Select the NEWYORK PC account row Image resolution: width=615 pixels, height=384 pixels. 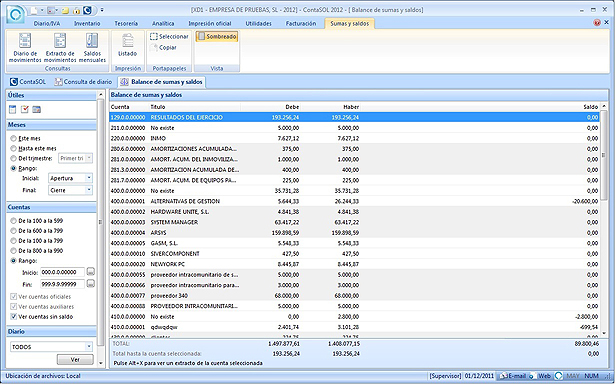(355, 264)
